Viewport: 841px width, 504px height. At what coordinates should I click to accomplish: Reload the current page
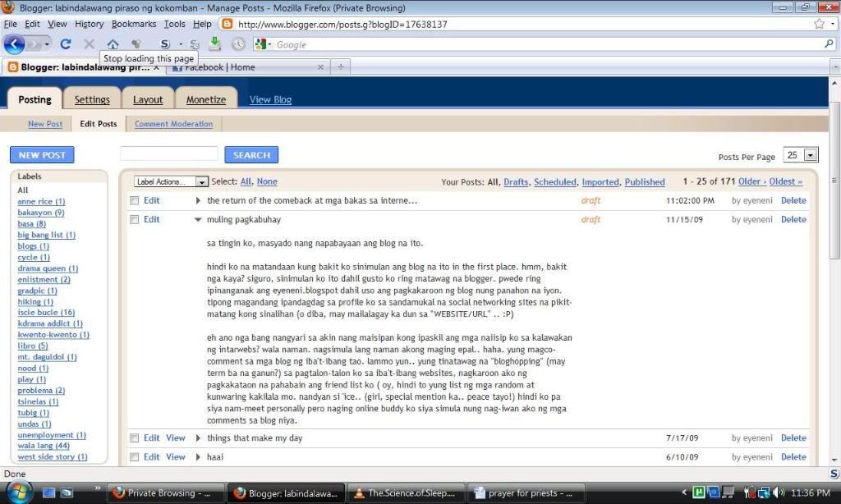pyautogui.click(x=66, y=44)
